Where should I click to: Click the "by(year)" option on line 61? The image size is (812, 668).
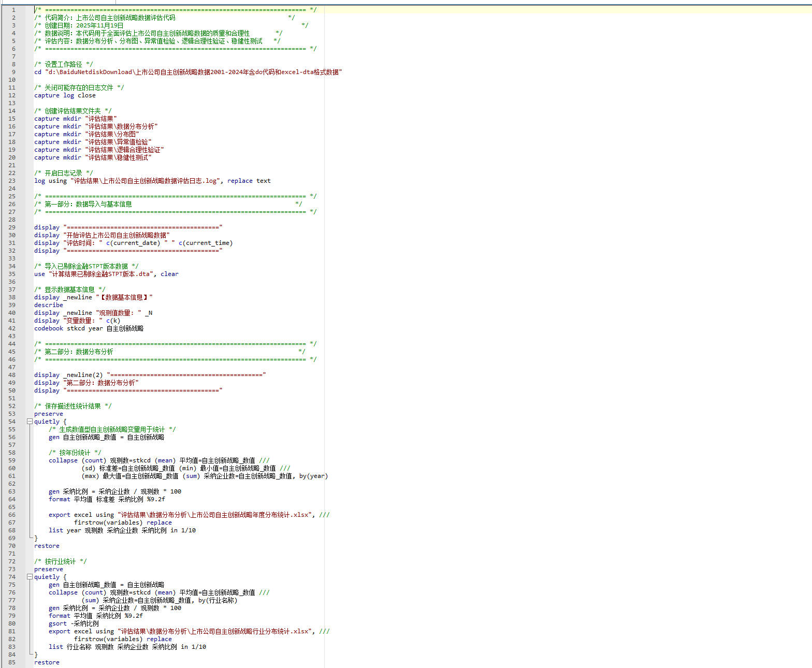click(313, 476)
